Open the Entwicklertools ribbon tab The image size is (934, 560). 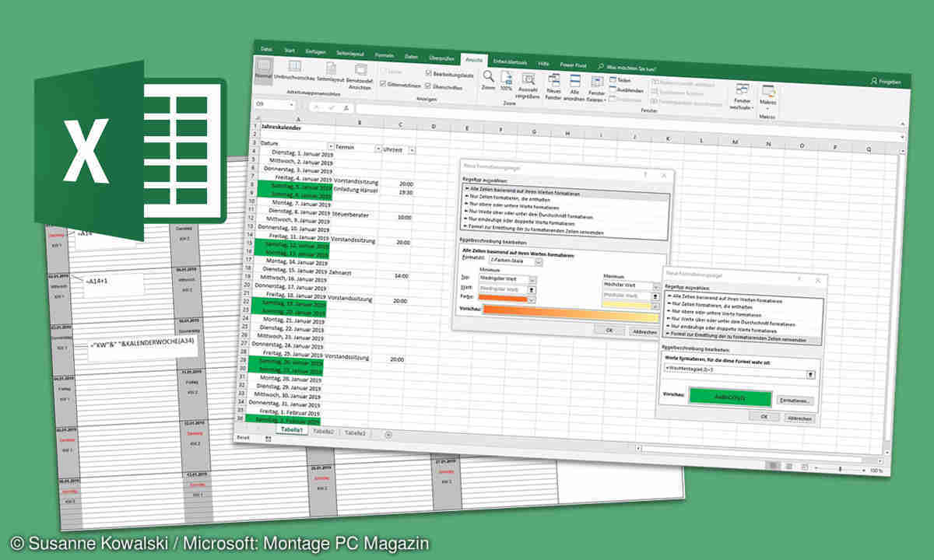coord(511,61)
